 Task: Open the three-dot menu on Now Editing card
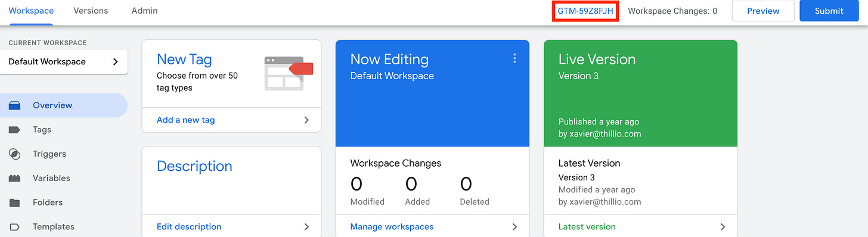pos(514,58)
